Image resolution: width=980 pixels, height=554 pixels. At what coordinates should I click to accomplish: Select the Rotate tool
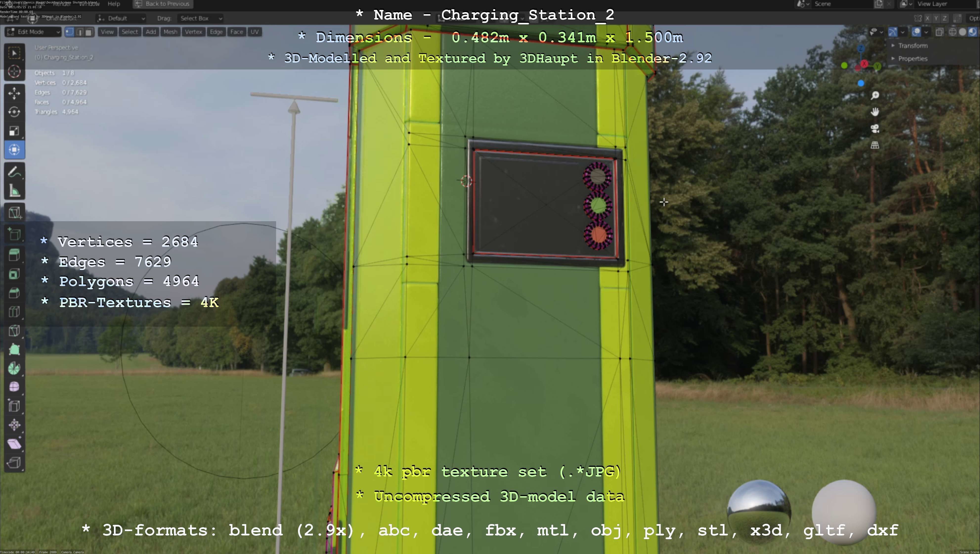[14, 112]
